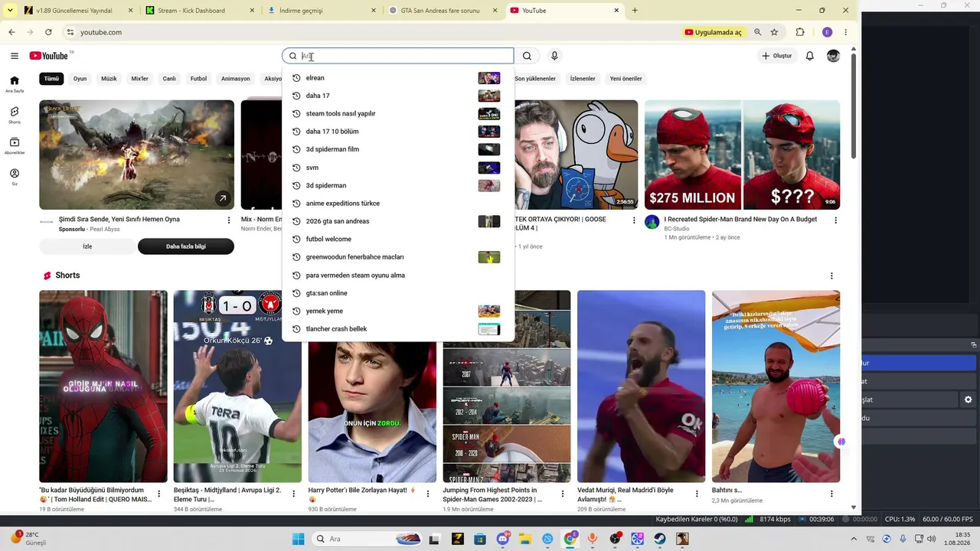Viewport: 980px width, 551px height.
Task: Click the Daha fazla bilgi button
Action: [x=186, y=246]
